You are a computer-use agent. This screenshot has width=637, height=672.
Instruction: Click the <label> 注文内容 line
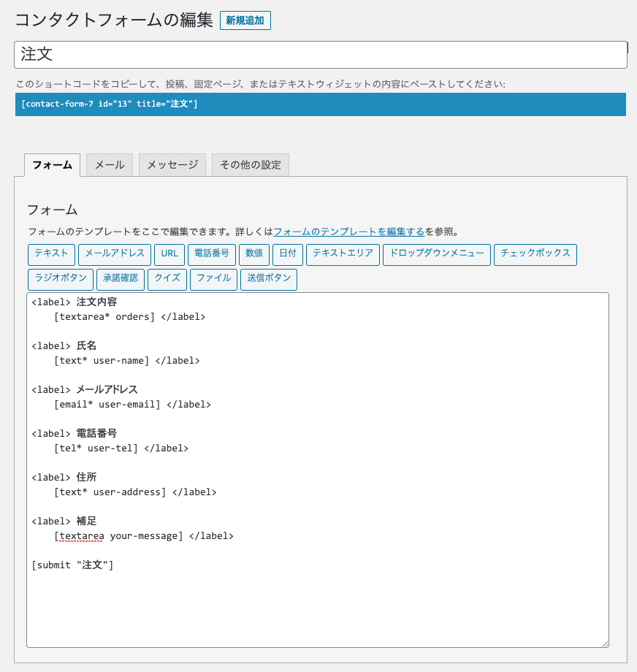75,302
